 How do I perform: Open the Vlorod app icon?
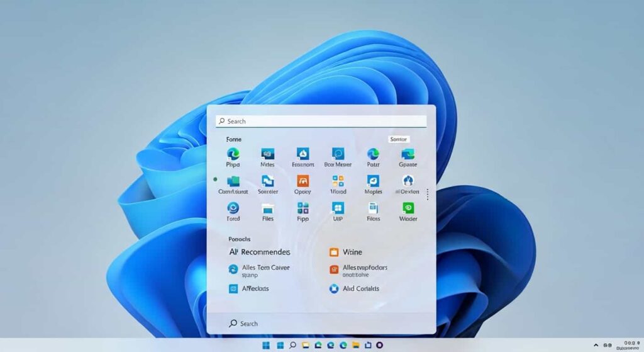[x=338, y=181]
